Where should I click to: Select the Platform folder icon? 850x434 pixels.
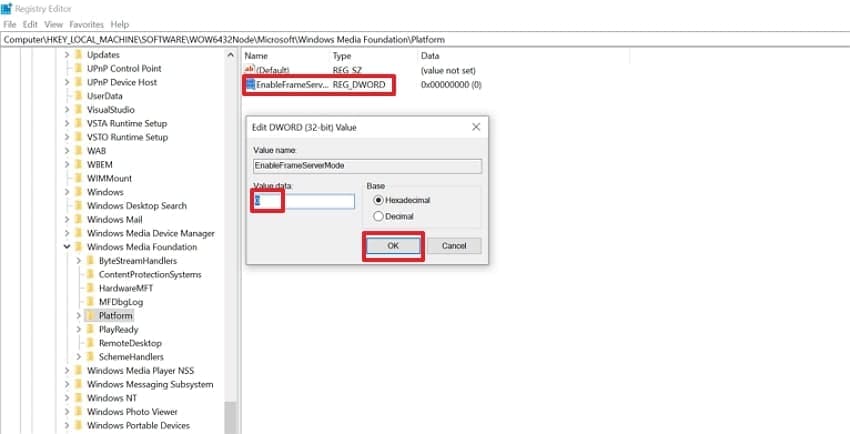point(90,316)
